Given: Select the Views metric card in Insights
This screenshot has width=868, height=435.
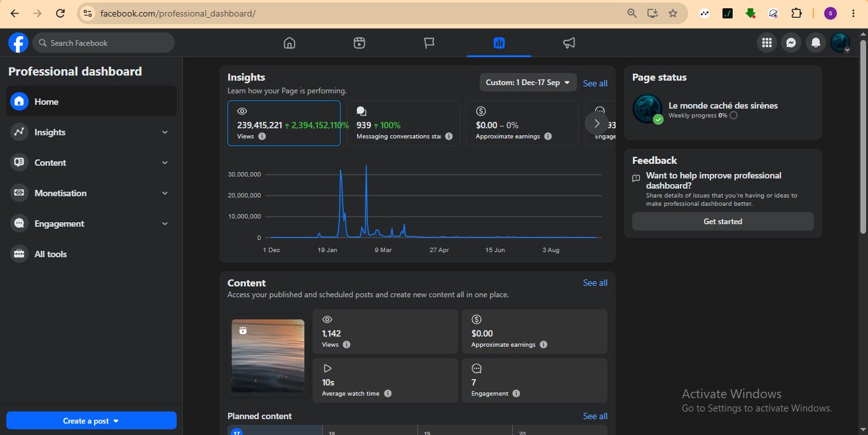Looking at the screenshot, I should (x=284, y=123).
